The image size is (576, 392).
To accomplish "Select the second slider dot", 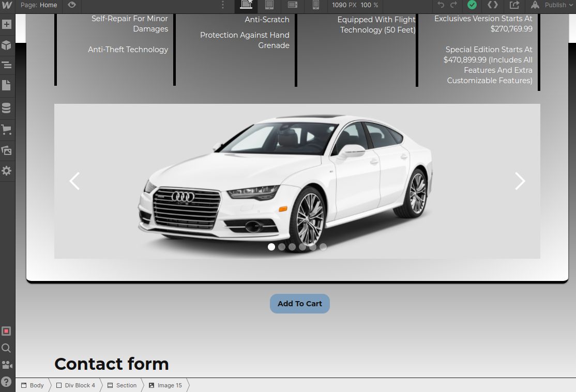I will (282, 247).
